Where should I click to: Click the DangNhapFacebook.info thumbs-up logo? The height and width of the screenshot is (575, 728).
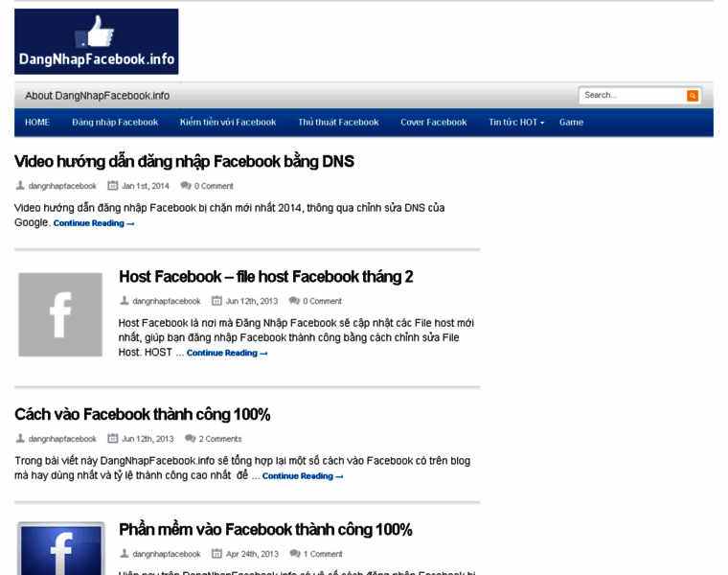tap(97, 41)
